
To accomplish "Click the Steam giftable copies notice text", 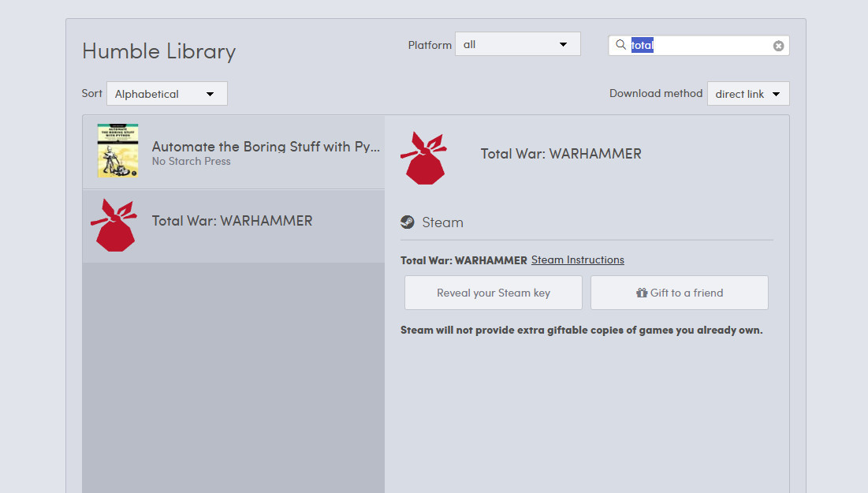I will pos(581,331).
